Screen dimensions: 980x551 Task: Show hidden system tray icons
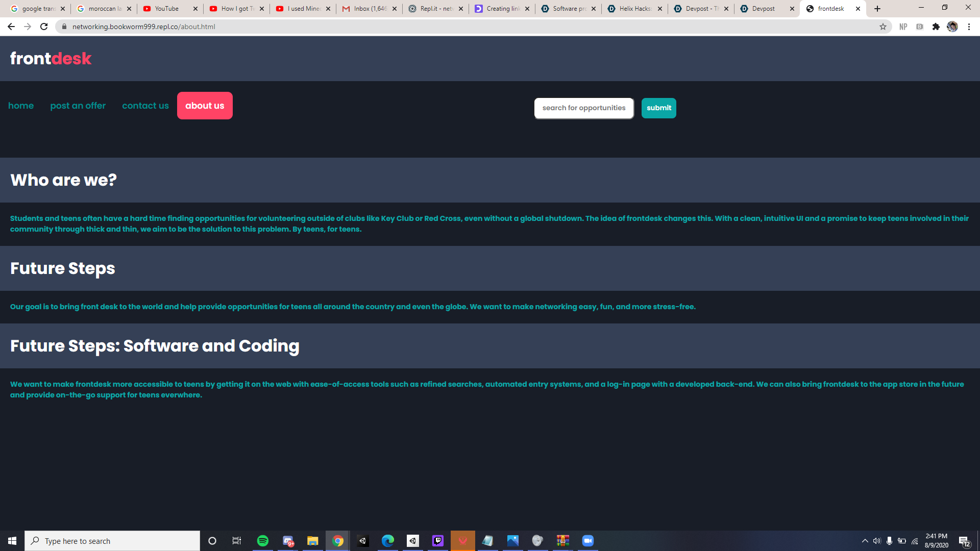pyautogui.click(x=865, y=541)
